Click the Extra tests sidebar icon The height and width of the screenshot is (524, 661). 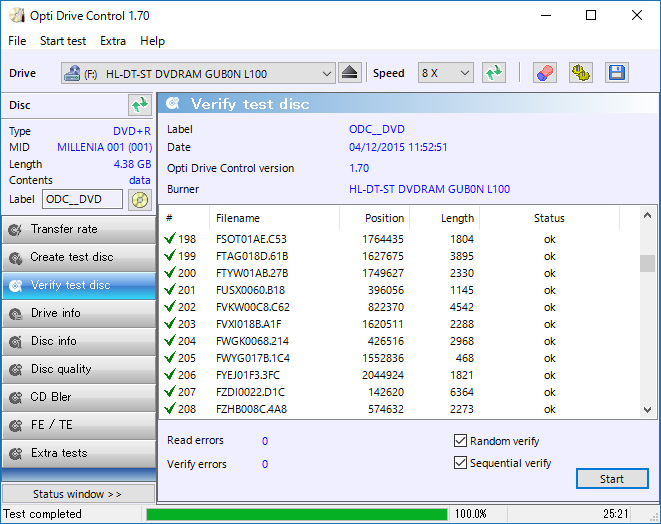(x=15, y=454)
